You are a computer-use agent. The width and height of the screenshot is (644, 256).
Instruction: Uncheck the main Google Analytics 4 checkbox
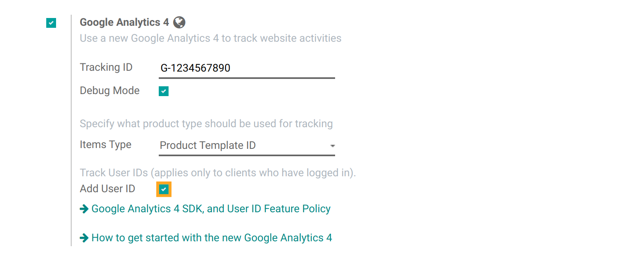(51, 23)
